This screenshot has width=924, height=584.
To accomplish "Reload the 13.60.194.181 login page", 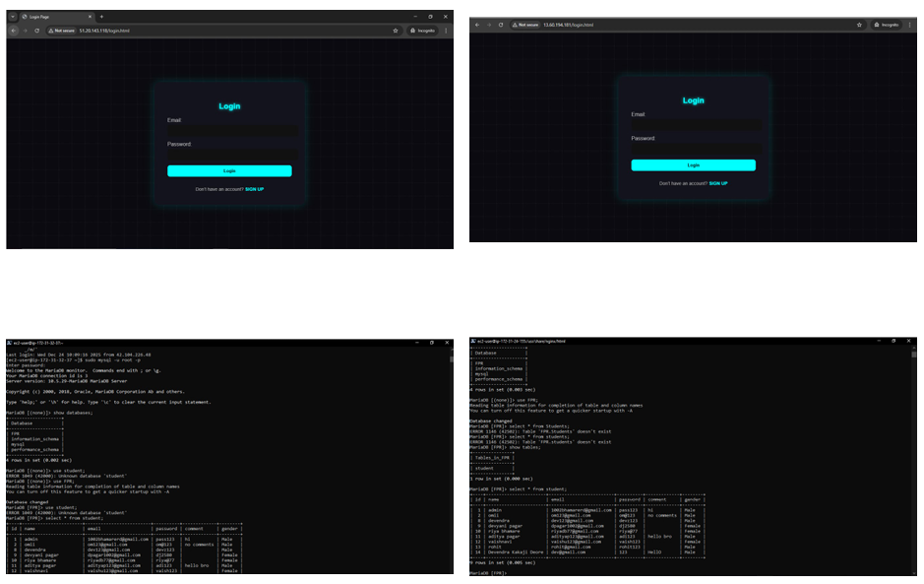I will 501,25.
